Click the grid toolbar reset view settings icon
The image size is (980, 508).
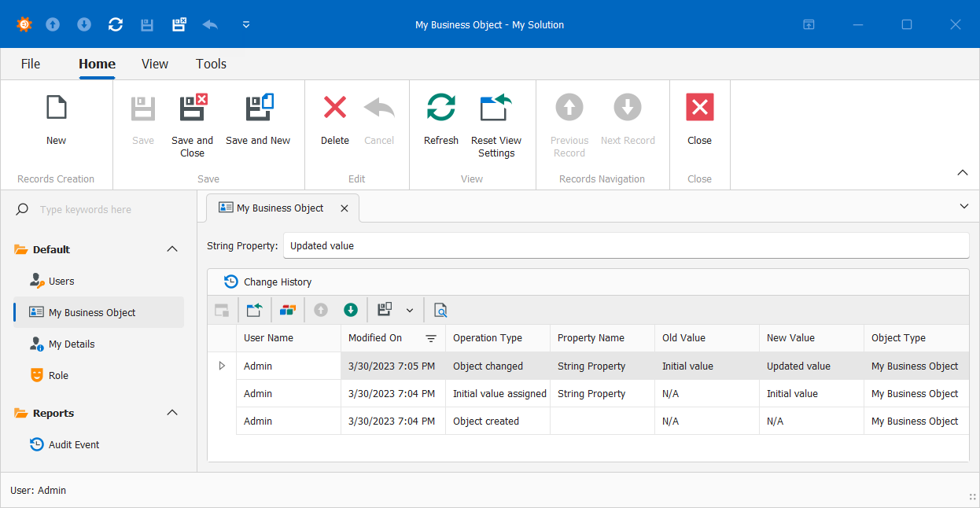tap(254, 310)
